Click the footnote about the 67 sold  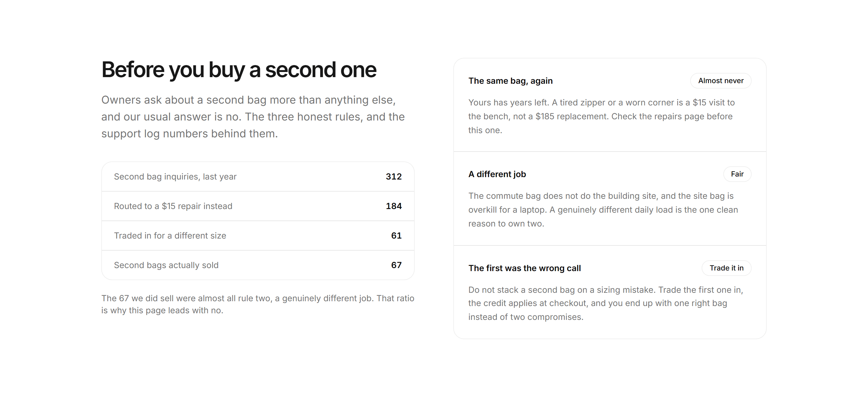(258, 304)
